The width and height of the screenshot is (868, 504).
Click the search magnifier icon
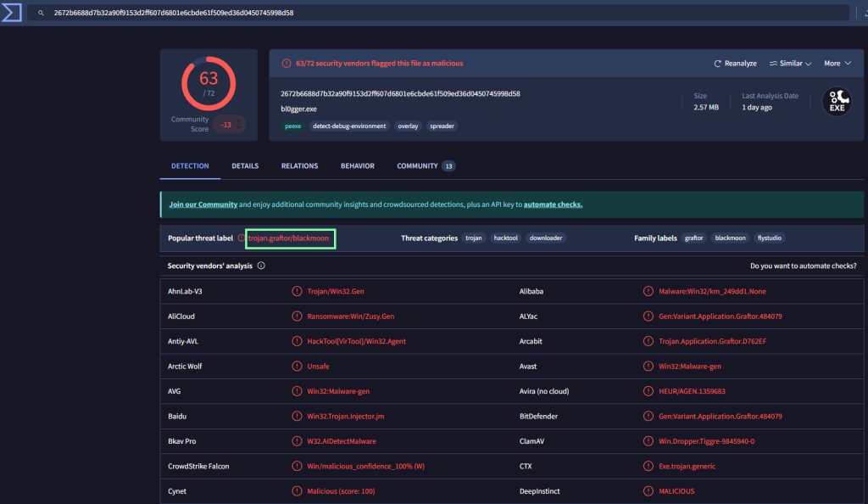(x=40, y=14)
